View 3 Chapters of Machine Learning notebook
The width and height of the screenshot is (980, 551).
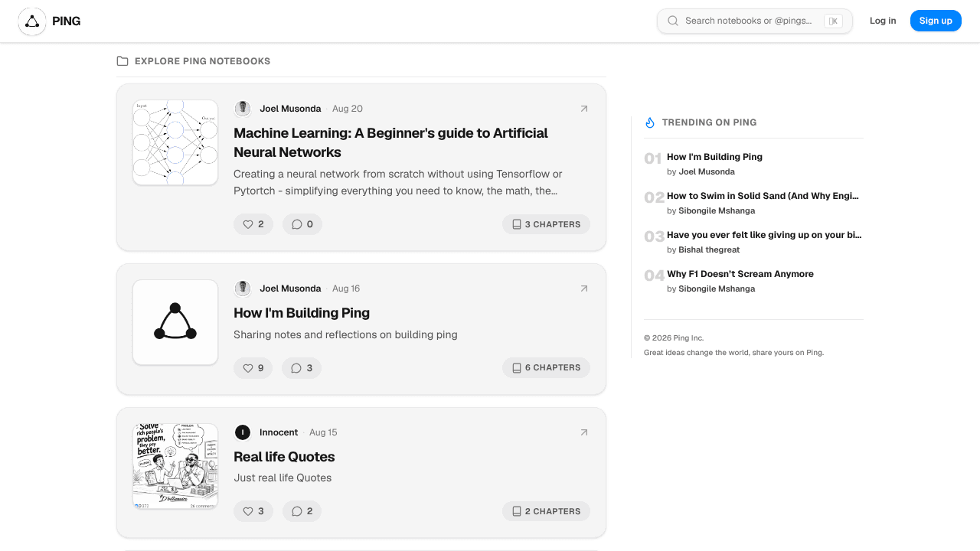tap(546, 224)
